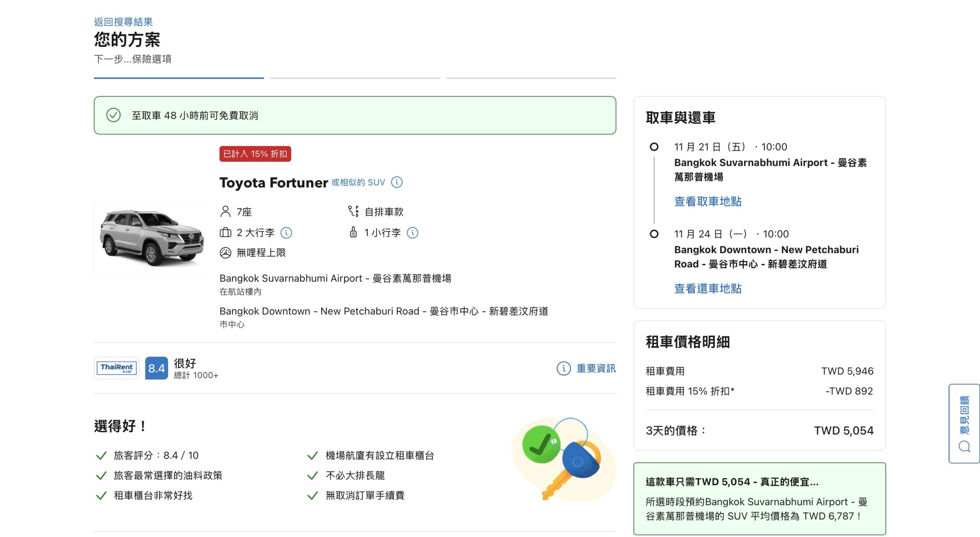The image size is (980, 537).
Task: Open the 重要資訊 important info link
Action: [596, 368]
